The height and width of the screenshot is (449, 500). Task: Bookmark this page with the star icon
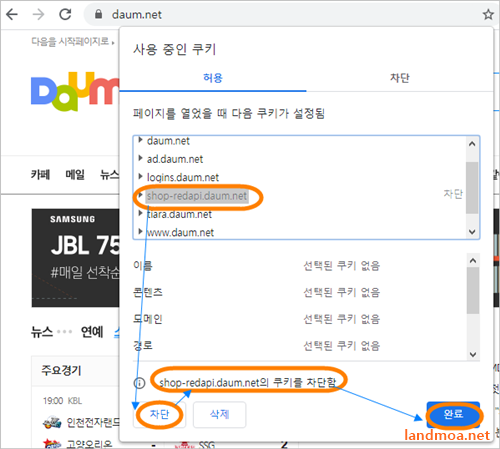(488, 14)
